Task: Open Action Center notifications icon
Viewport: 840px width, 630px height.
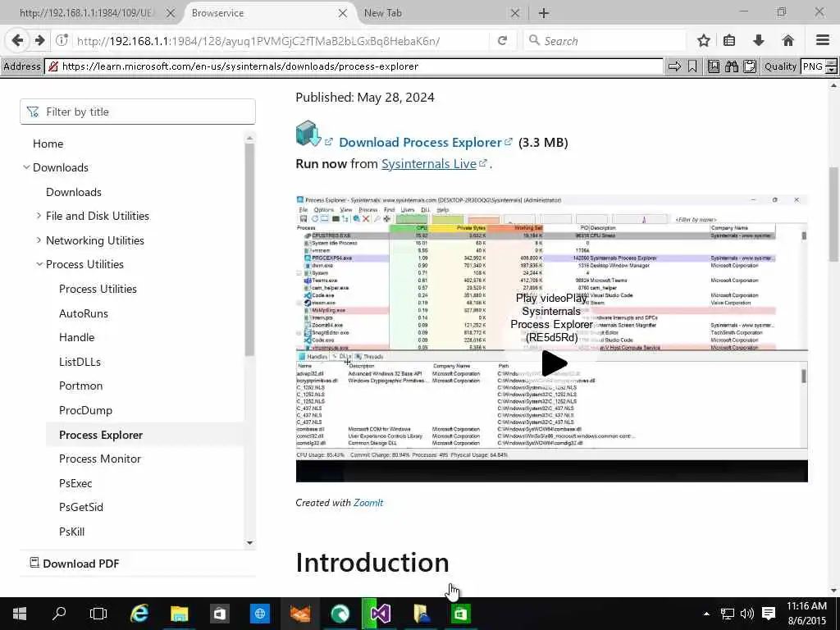Action: [x=768, y=614]
